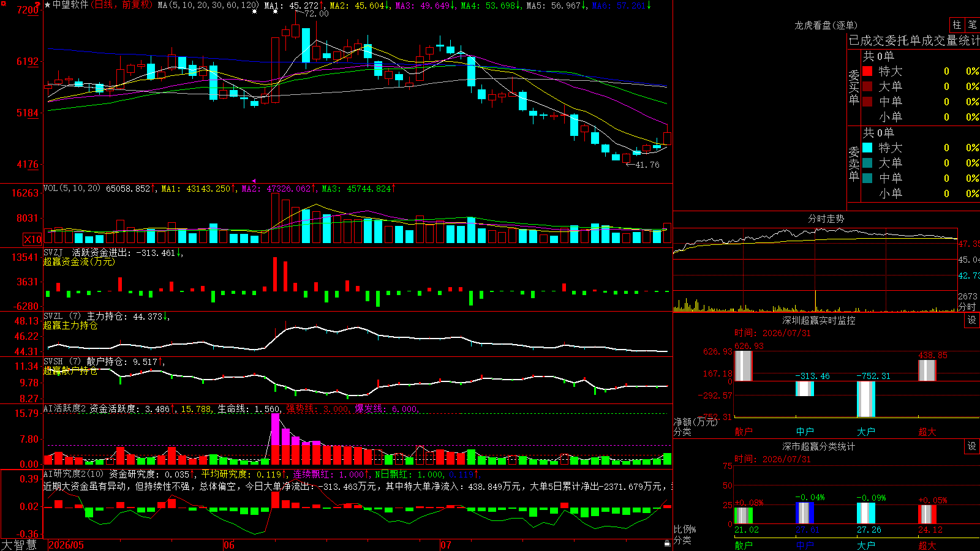The image size is (980, 551).
Task: Click the AI研究度2(10) indicator label
Action: tap(73, 474)
